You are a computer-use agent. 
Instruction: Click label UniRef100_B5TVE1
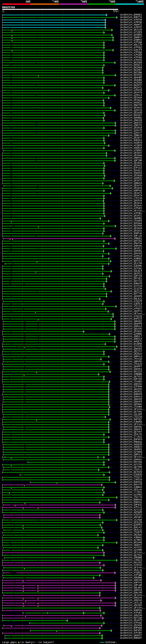(131, 279)
